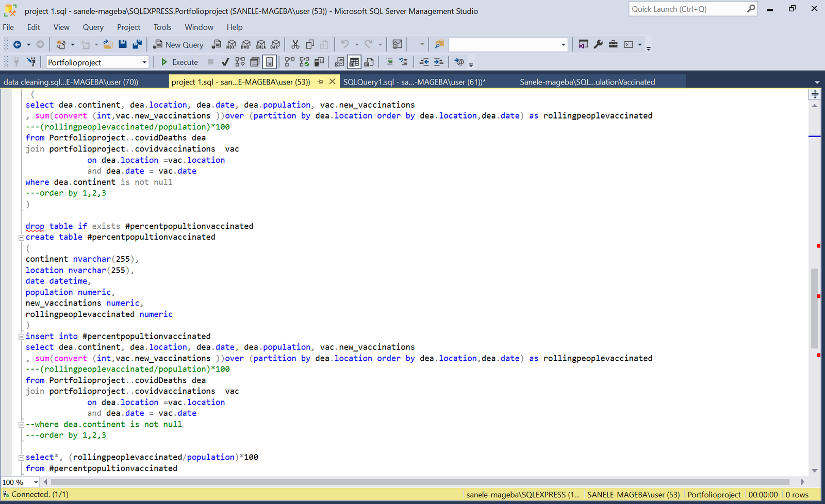Screen dimensions: 825x504
Task: Click the Cut scissors icon
Action: (295, 45)
